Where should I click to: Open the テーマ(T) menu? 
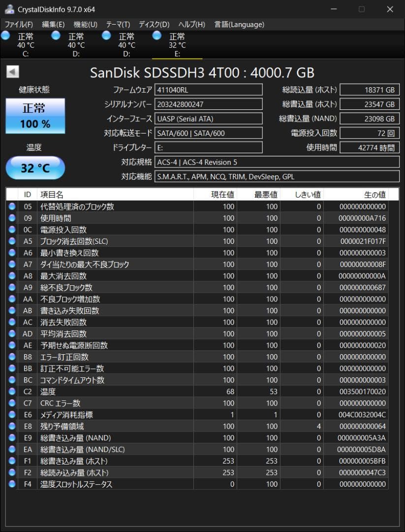pyautogui.click(x=118, y=25)
